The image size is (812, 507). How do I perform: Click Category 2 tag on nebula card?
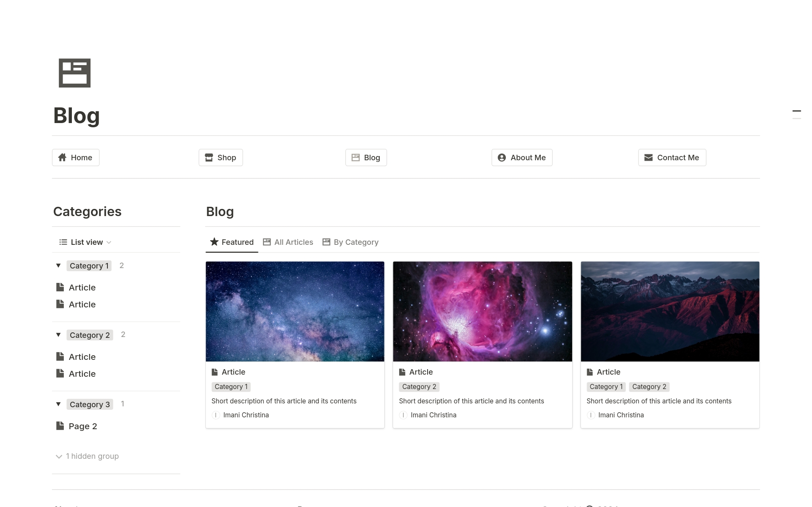pyautogui.click(x=419, y=387)
